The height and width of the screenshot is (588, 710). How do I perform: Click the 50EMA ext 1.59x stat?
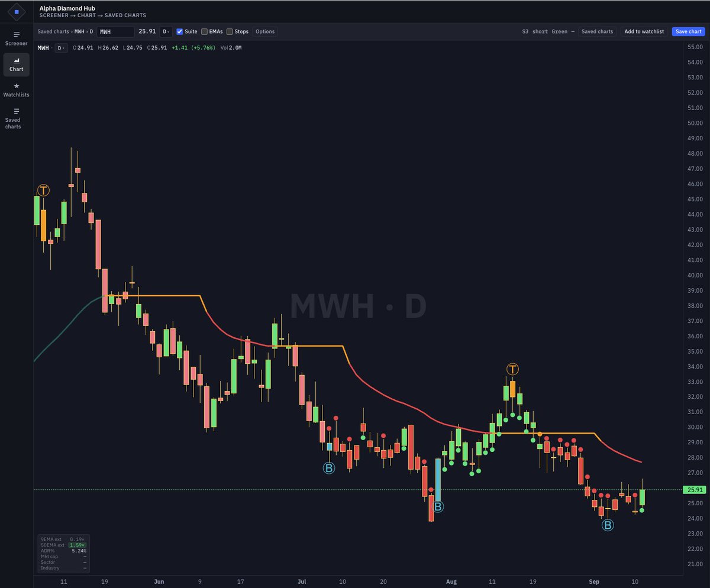(x=63, y=545)
